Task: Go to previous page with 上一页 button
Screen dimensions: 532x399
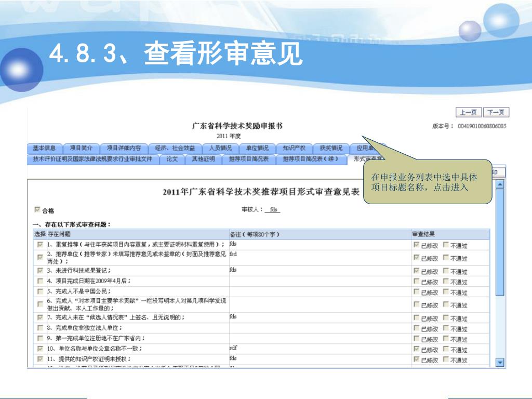Action: 469,112
